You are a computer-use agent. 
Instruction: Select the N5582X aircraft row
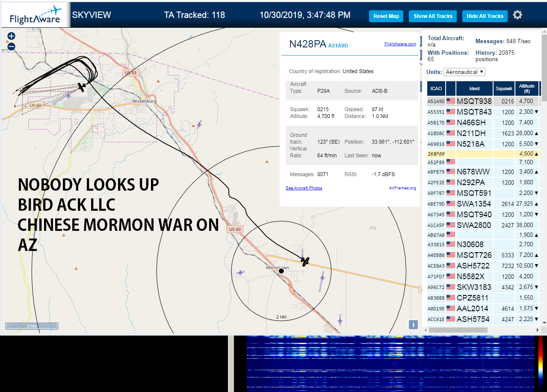point(483,277)
